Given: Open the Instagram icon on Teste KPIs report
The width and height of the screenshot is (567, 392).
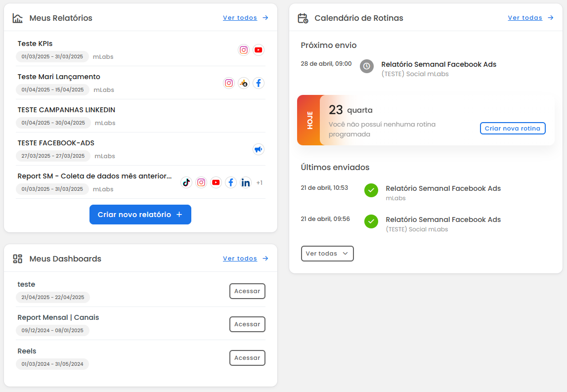Looking at the screenshot, I should (x=243, y=50).
